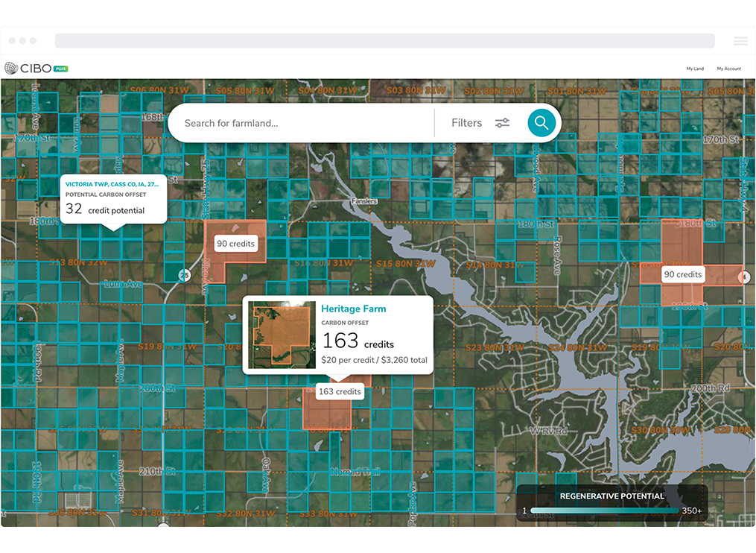This screenshot has height=553, width=756.
Task: Click the browser address bar
Action: tap(384, 40)
